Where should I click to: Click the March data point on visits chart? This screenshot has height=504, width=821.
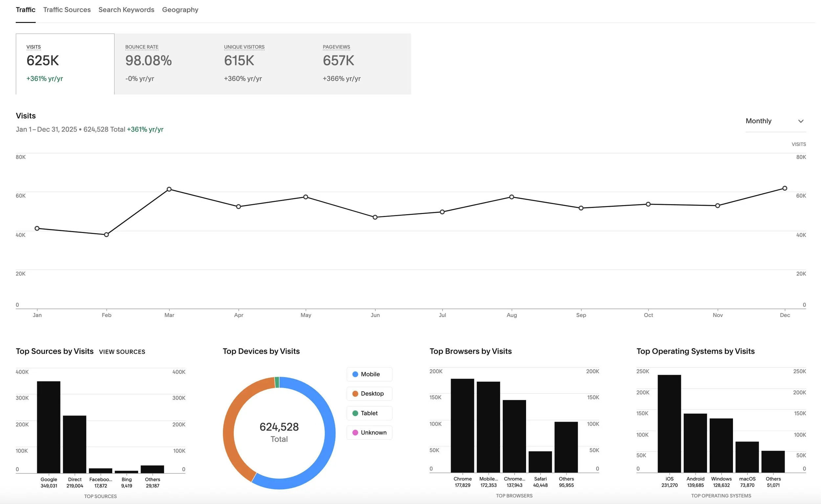point(169,189)
